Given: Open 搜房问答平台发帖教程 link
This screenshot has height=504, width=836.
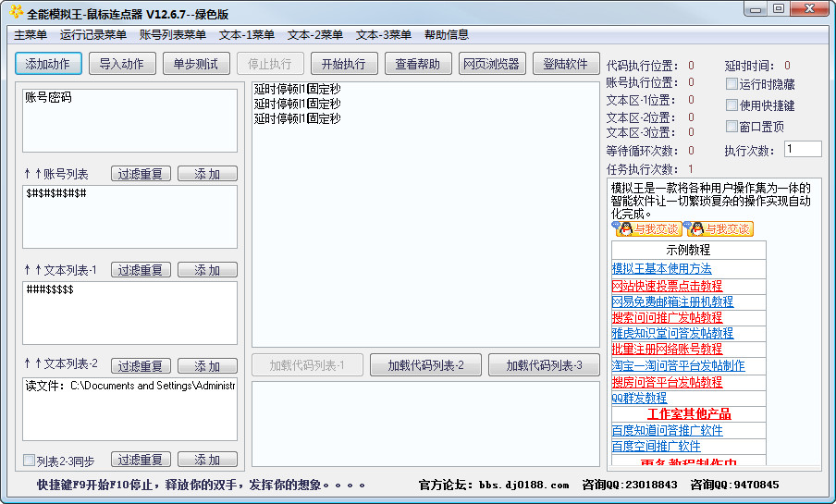Looking at the screenshot, I should (667, 383).
